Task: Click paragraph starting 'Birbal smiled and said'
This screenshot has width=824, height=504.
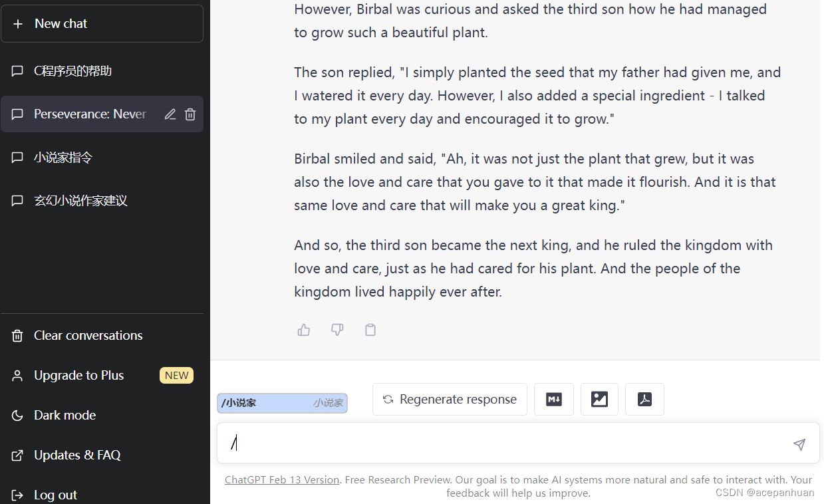Action: (x=535, y=182)
